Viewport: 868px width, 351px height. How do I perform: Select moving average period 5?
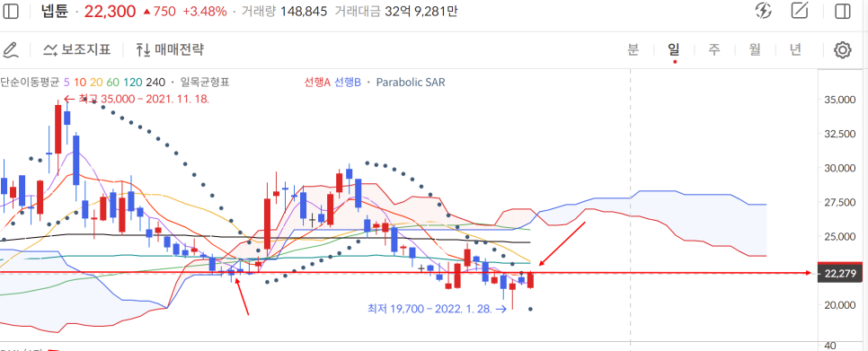[66, 83]
